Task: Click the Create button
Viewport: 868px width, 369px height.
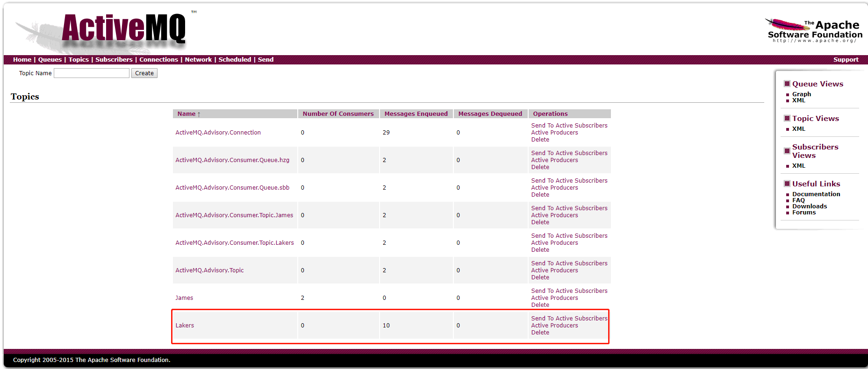Action: [x=144, y=73]
